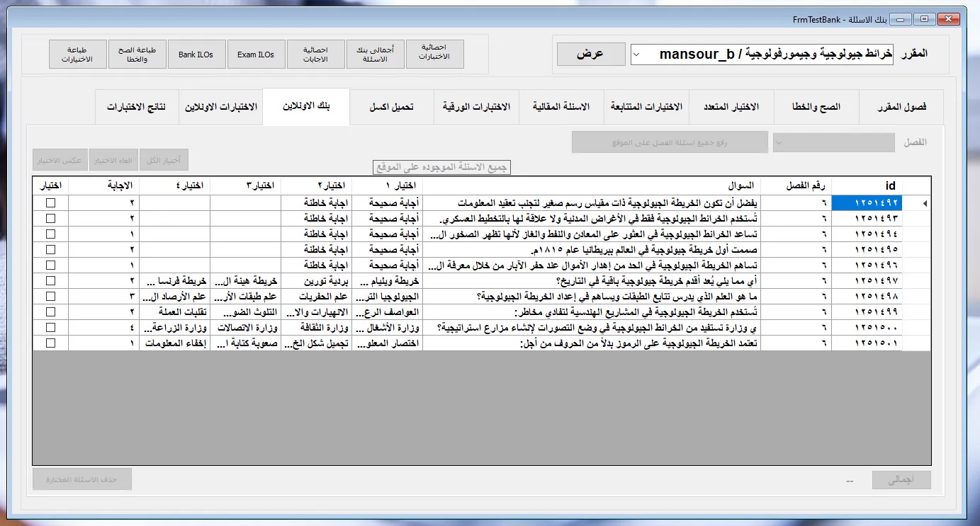Click تقلبات العملة cell

click(x=174, y=311)
